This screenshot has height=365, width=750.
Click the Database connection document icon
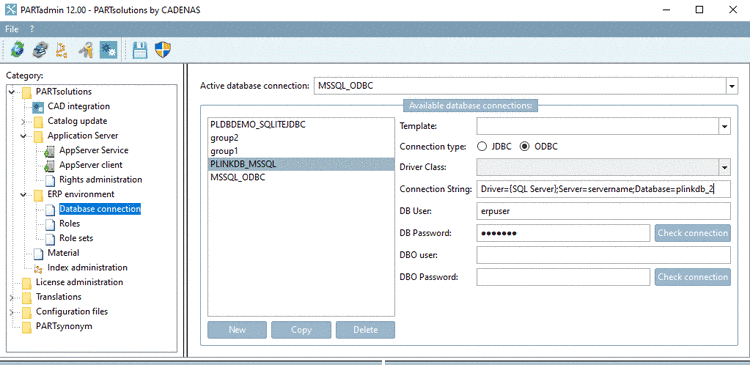coord(50,210)
